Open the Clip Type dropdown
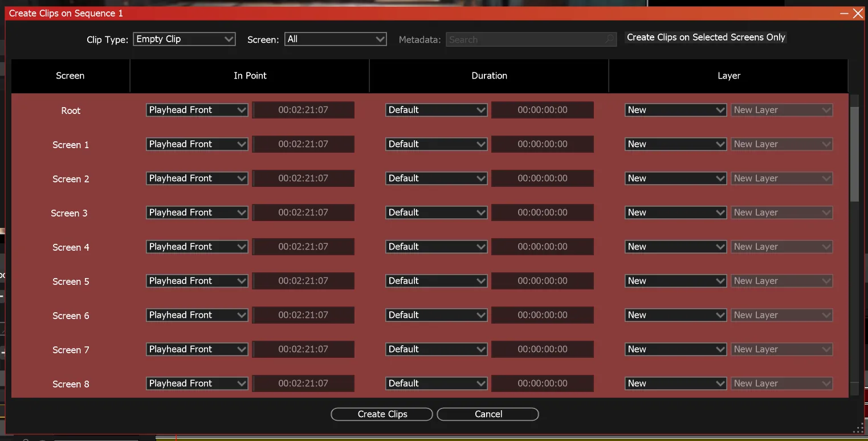 pos(184,39)
